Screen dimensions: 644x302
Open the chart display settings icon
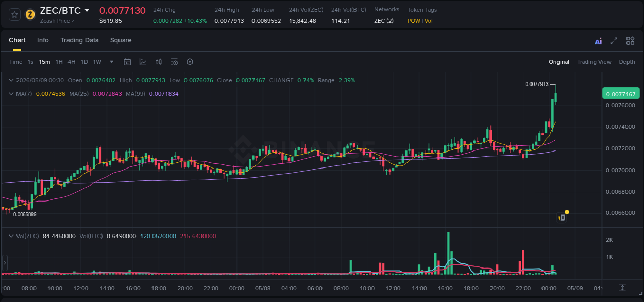coord(174,62)
